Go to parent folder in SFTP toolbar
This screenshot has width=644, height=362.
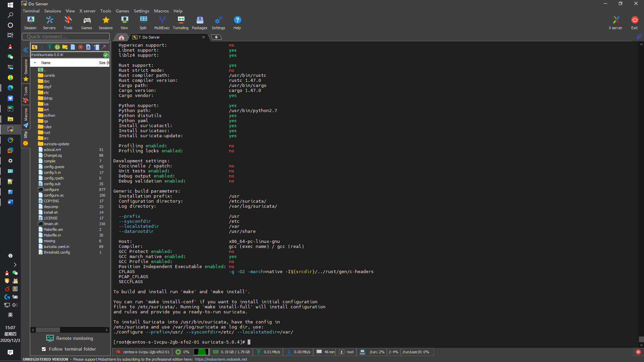(x=35, y=47)
